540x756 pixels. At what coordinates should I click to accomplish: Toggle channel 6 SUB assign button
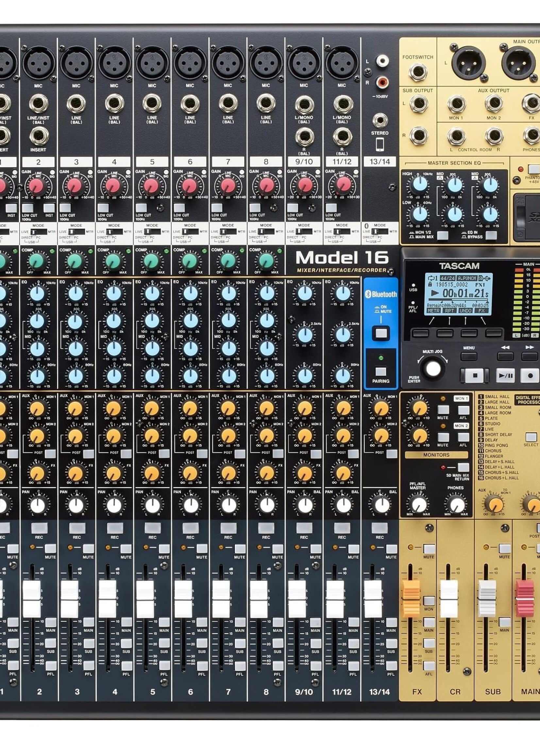pyautogui.click(x=202, y=643)
